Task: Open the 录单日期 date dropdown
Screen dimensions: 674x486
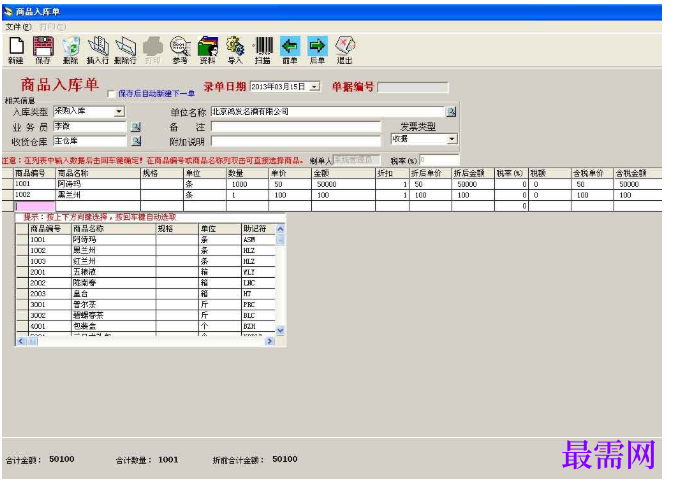Action: (x=315, y=87)
